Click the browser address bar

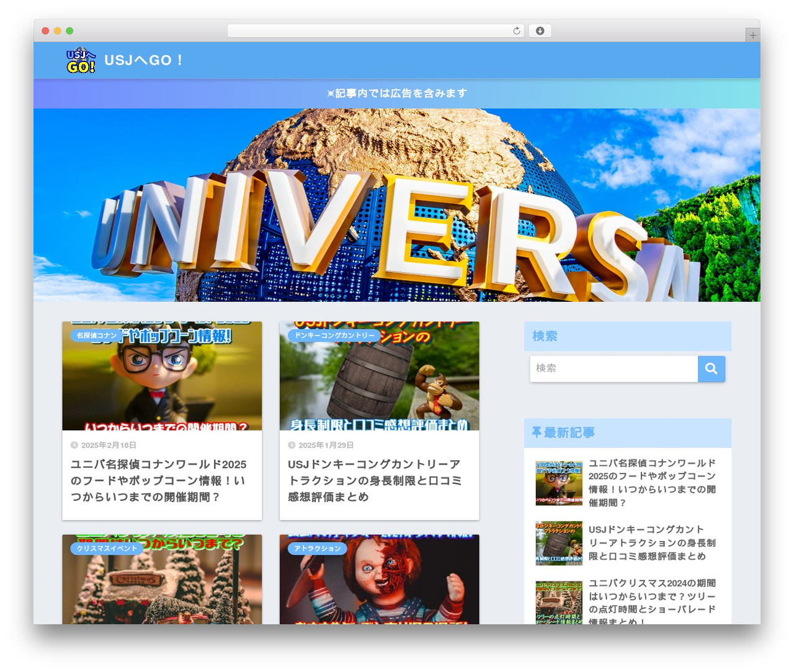[375, 31]
